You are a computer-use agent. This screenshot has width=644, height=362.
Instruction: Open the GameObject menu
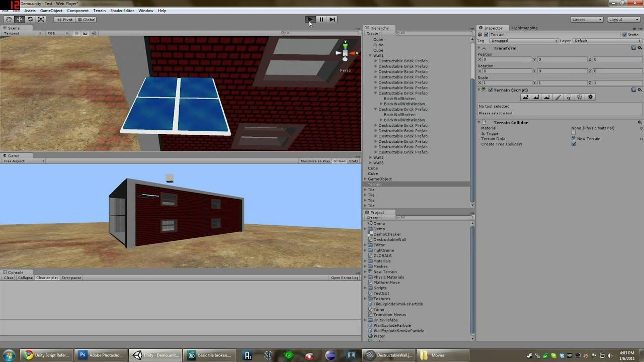tap(51, 10)
